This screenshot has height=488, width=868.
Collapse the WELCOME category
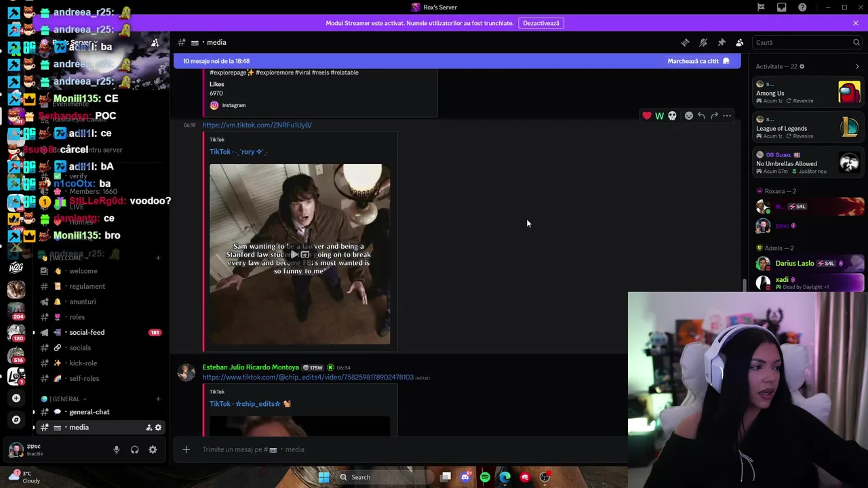66,258
